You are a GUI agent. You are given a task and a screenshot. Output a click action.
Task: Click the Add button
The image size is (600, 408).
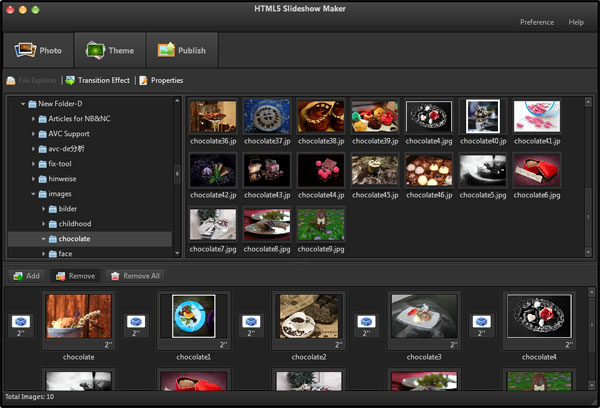[26, 276]
